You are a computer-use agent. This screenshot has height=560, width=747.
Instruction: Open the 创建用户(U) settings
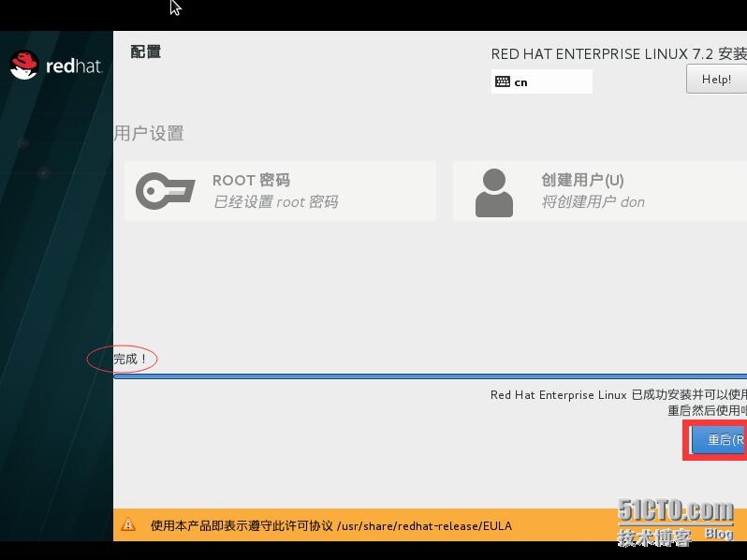point(599,191)
